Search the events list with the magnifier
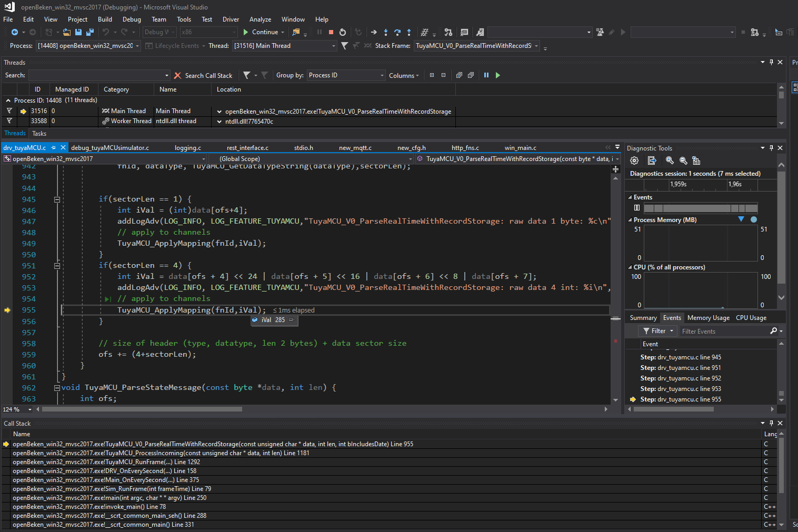The image size is (798, 532). pyautogui.click(x=773, y=331)
